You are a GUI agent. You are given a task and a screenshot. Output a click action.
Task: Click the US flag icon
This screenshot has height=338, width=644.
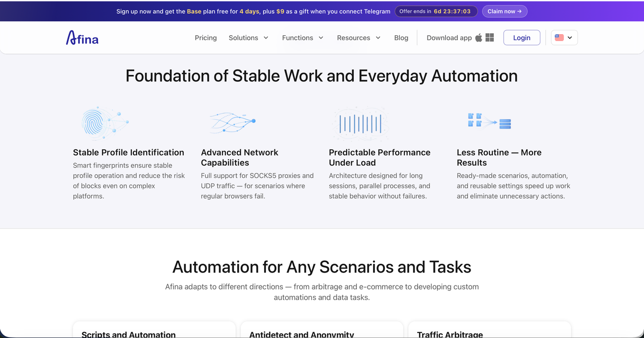[x=559, y=38]
